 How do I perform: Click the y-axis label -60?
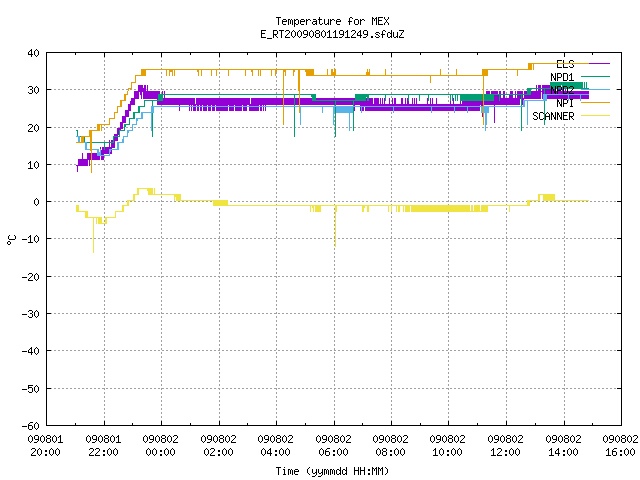31,426
